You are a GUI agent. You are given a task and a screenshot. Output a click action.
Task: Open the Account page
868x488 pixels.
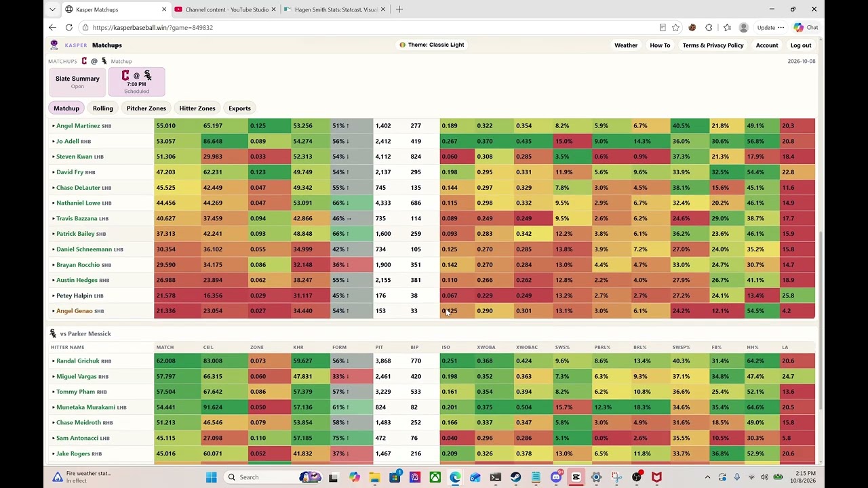[x=767, y=45]
